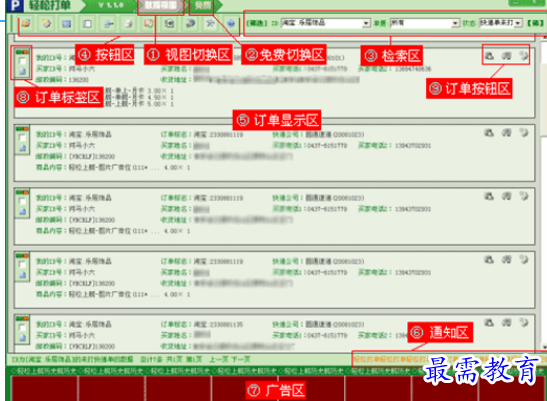Click the blue P application logo
The height and width of the screenshot is (401, 547).
click(15, 5)
